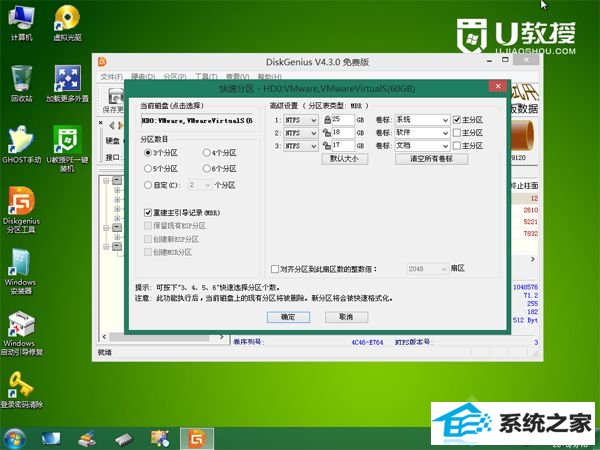Open the 卷标 dropdown showing 系统
The height and width of the screenshot is (450, 600).
click(x=422, y=120)
